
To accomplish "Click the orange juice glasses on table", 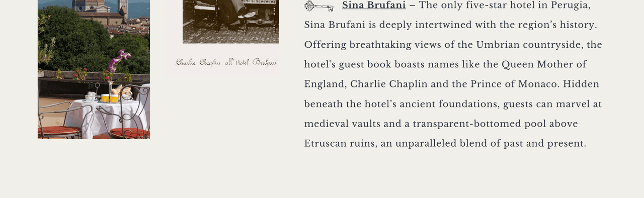I will (110, 98).
